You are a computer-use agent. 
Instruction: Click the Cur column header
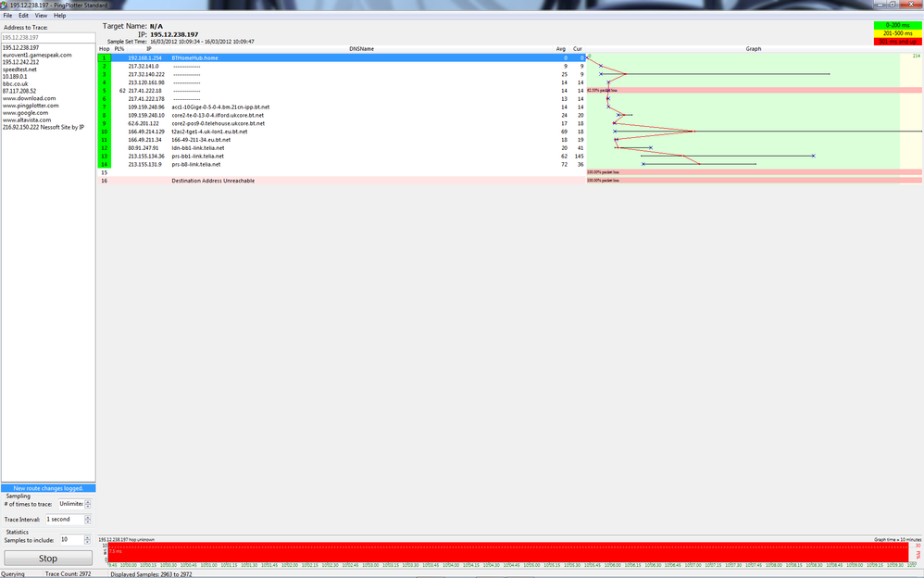coord(578,49)
